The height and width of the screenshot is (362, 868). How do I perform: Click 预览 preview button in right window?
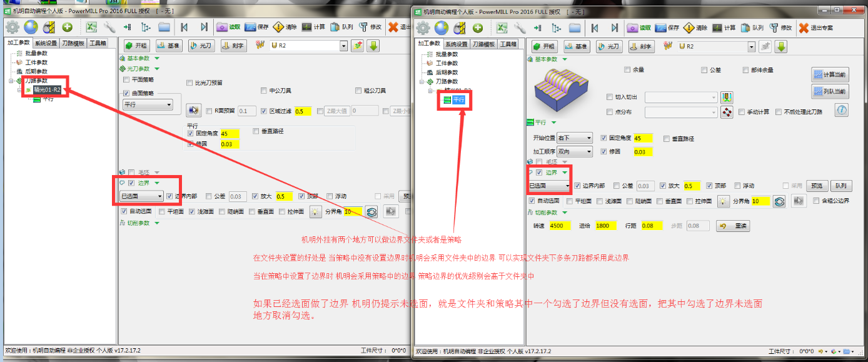click(x=816, y=186)
